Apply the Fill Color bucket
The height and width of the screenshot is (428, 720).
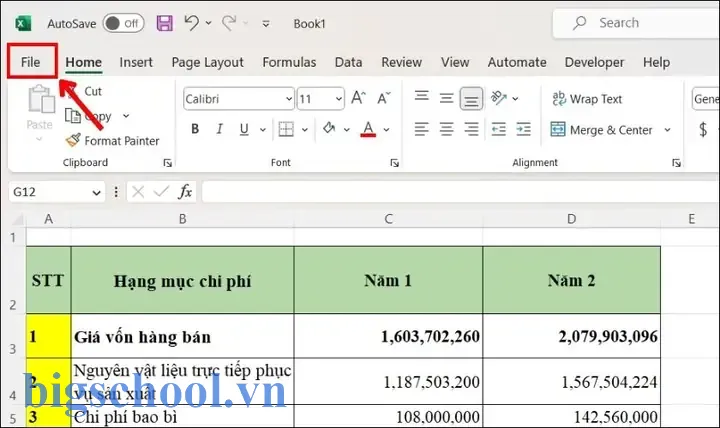point(329,129)
